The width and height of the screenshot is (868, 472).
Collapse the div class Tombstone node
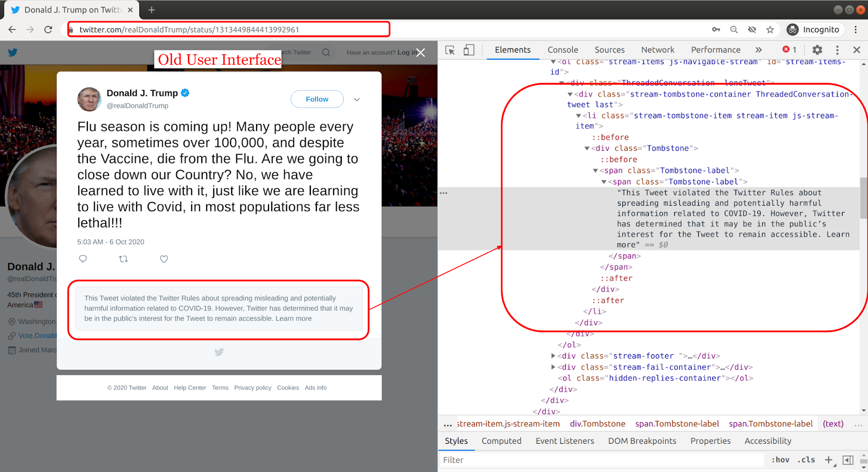pyautogui.click(x=587, y=149)
